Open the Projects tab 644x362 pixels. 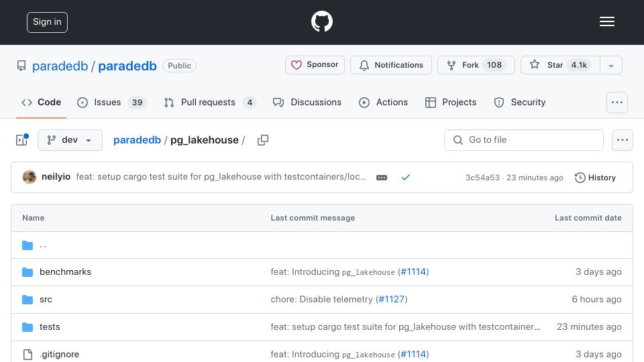point(451,102)
